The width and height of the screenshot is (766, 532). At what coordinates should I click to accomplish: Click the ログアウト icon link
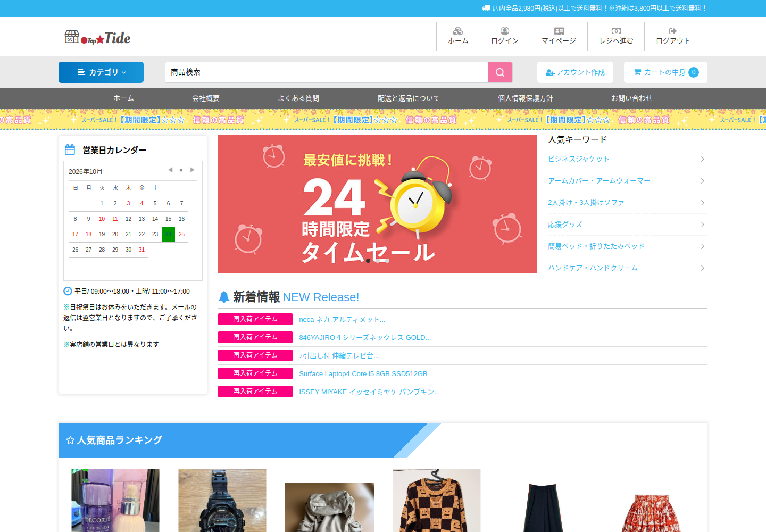(x=673, y=36)
